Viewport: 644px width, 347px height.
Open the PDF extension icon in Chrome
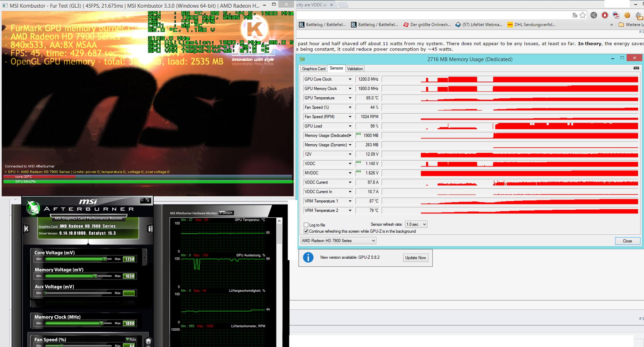[616, 15]
